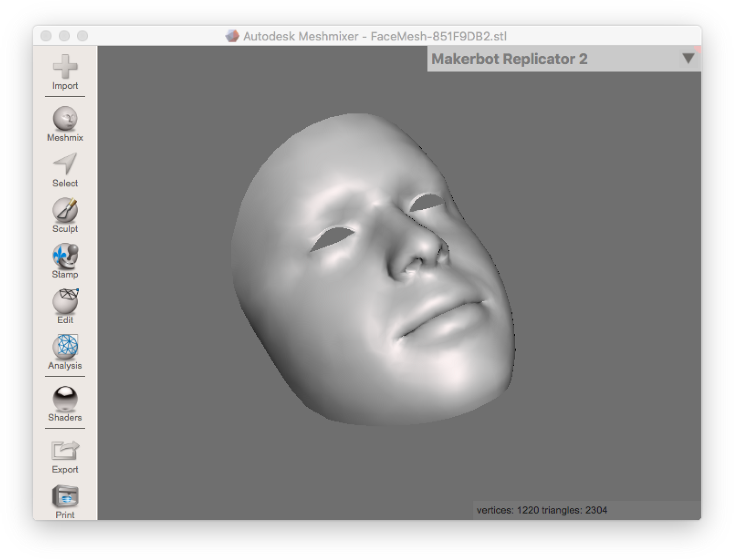Click the Import plus icon

(65, 67)
